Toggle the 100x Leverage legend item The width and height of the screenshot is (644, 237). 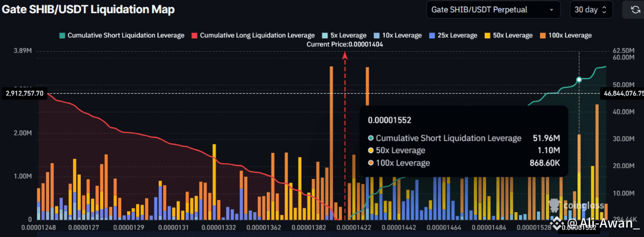pyautogui.click(x=565, y=35)
